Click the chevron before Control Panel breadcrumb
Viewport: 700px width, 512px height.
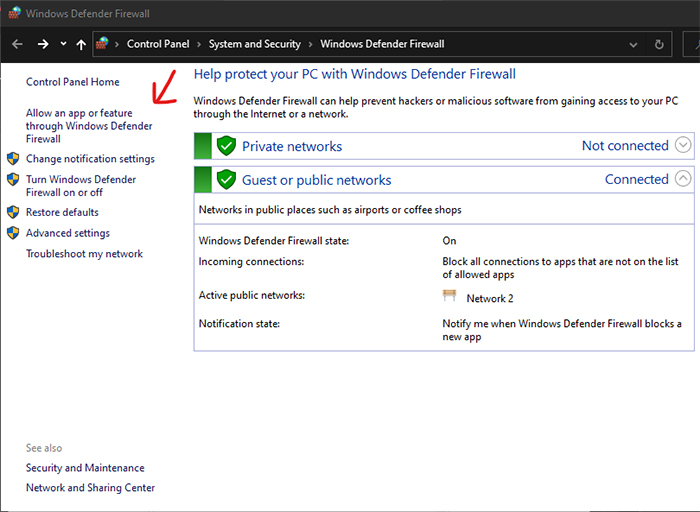pyautogui.click(x=117, y=44)
